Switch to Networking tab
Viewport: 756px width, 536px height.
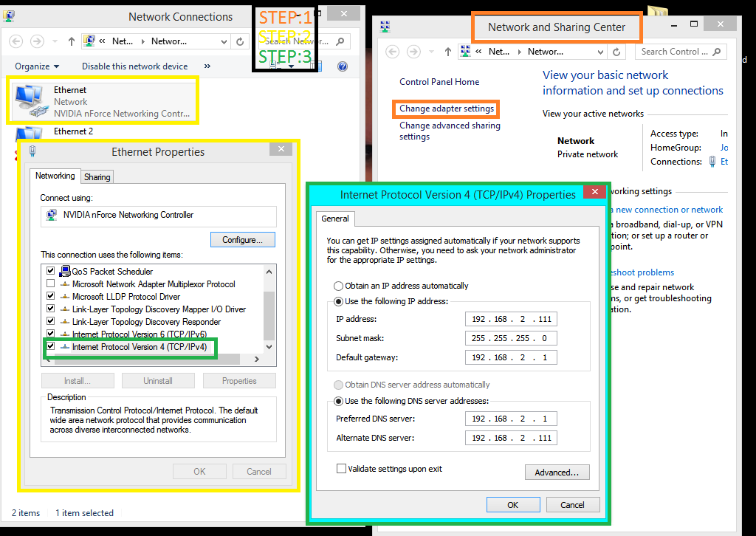pos(55,176)
